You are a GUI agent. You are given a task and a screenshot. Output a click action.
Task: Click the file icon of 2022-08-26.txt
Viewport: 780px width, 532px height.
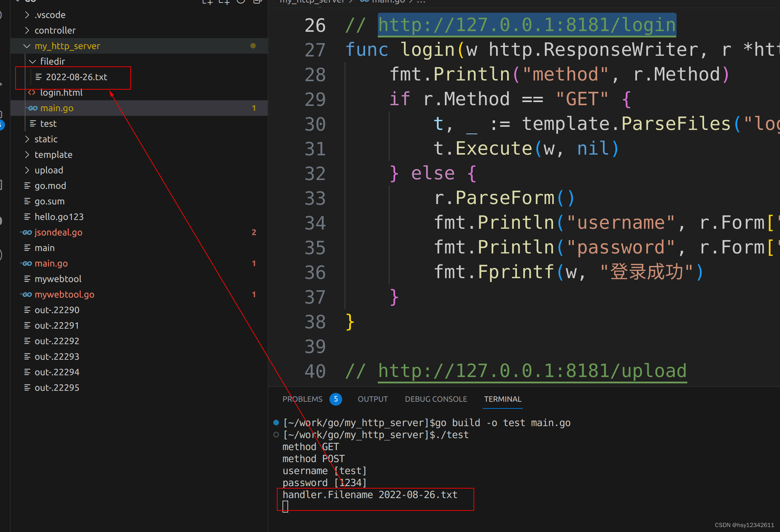(38, 77)
